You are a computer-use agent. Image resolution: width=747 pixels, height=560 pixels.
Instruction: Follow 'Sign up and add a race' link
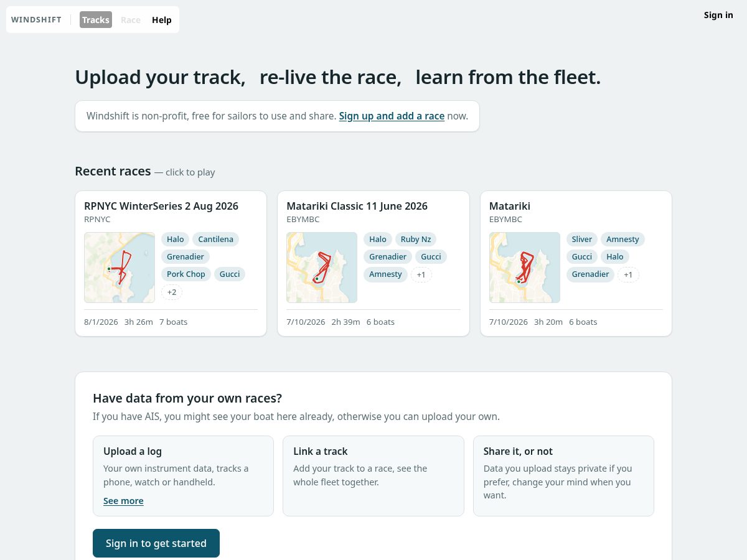[x=392, y=116]
